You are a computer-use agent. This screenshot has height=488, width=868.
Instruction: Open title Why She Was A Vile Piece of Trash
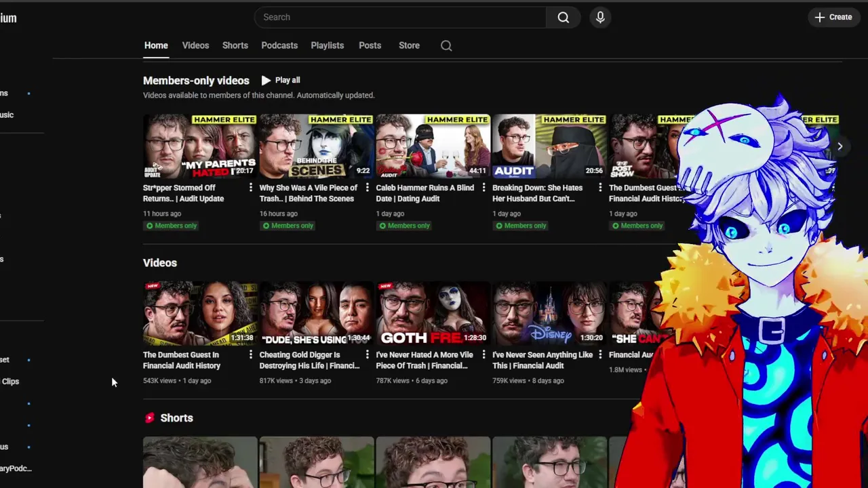point(309,193)
